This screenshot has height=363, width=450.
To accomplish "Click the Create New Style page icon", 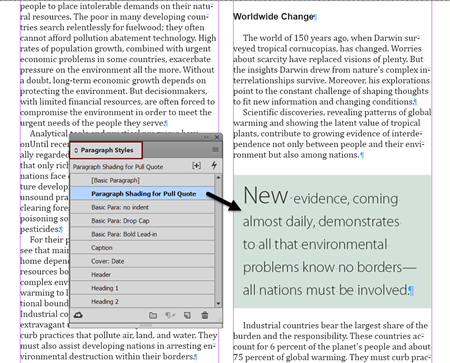I will coord(187,315).
